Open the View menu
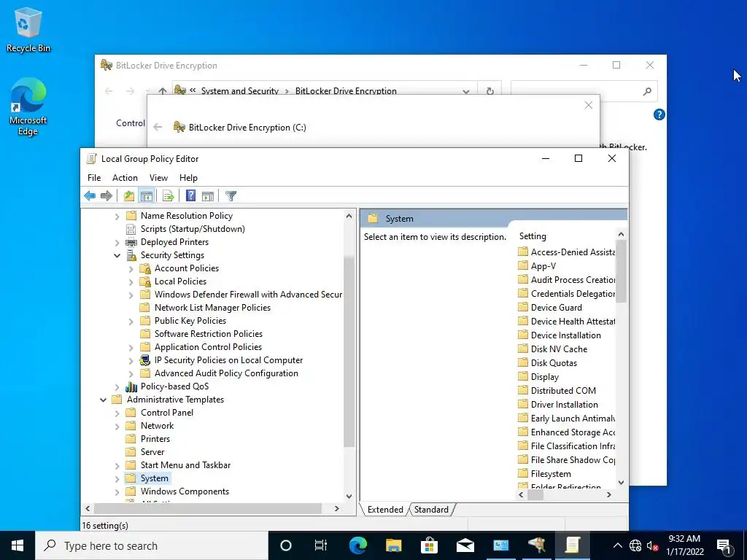 pos(158,178)
